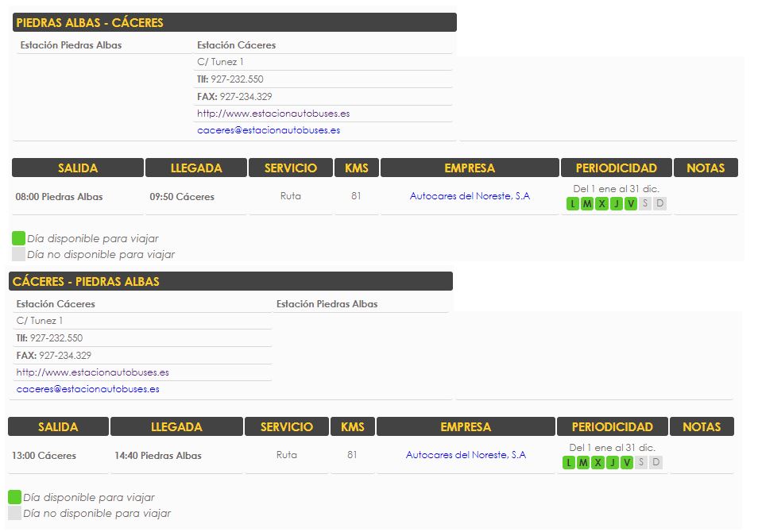Click Thursday 'J' badge in 13:00 Cáceres row
This screenshot has height=532, width=758.
[613, 463]
